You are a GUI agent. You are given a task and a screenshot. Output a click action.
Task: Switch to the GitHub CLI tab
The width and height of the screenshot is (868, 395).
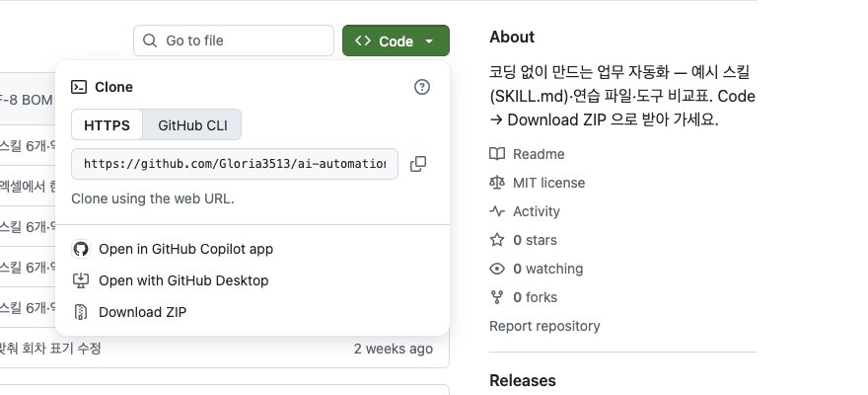[192, 124]
